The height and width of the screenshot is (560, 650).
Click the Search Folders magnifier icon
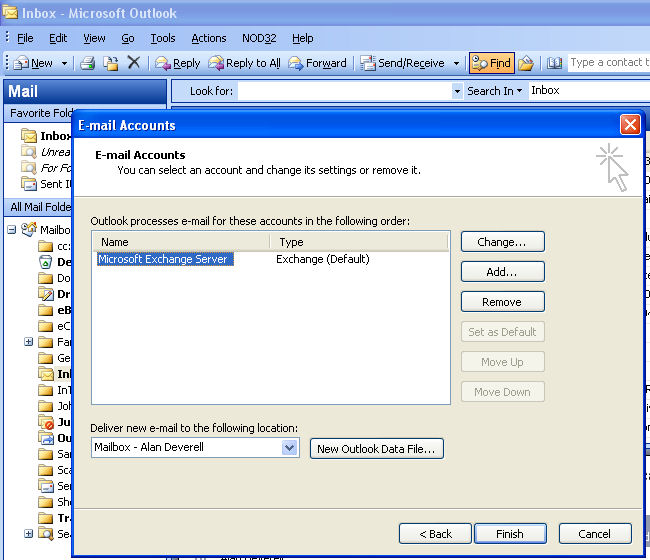[46, 534]
